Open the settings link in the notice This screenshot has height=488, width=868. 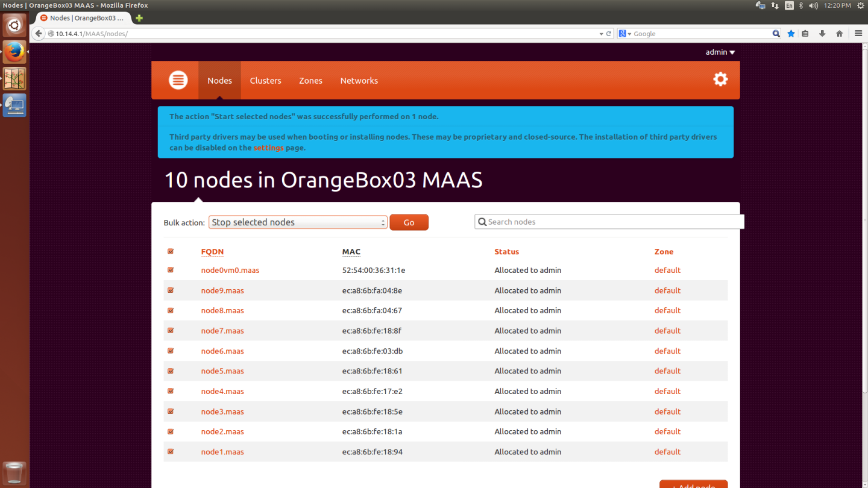(x=268, y=148)
